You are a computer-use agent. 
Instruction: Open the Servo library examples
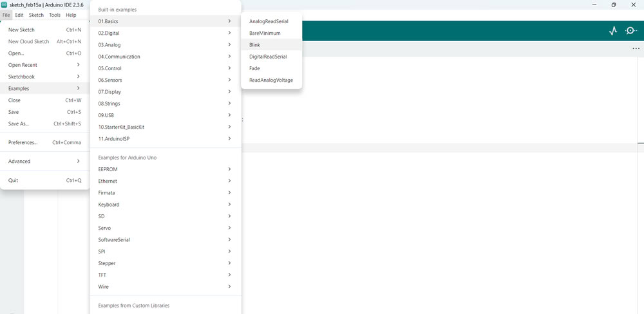click(166, 228)
